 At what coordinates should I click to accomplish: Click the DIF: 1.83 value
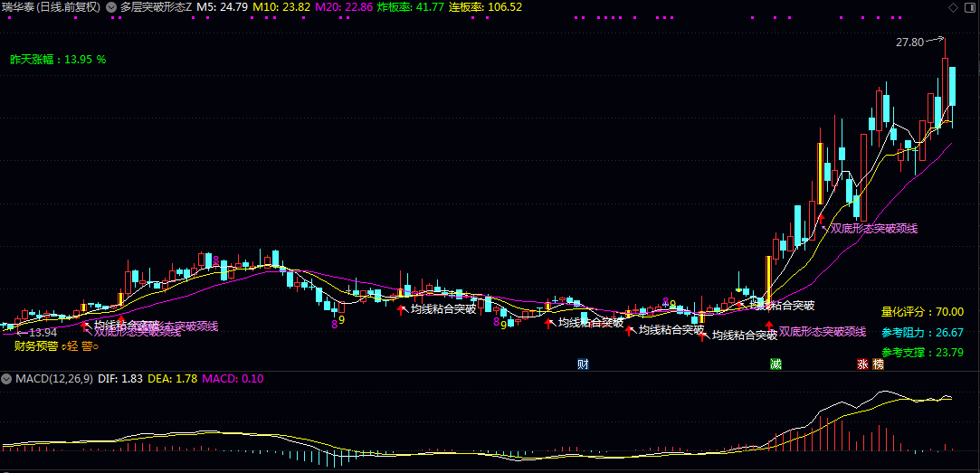120,379
